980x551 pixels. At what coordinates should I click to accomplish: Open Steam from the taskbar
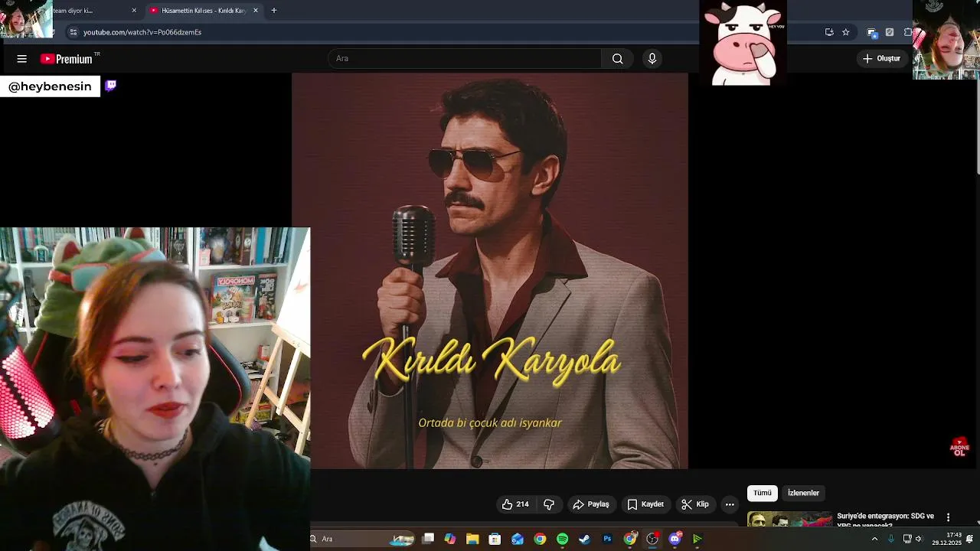tap(585, 539)
